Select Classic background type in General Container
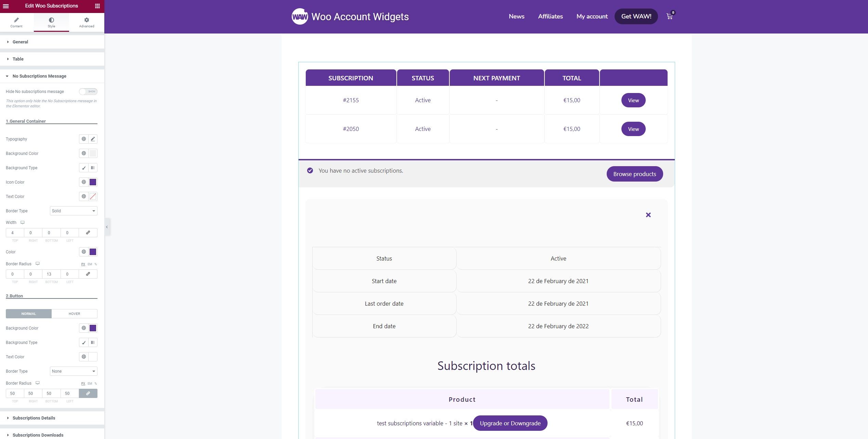The width and height of the screenshot is (868, 439). click(x=84, y=168)
